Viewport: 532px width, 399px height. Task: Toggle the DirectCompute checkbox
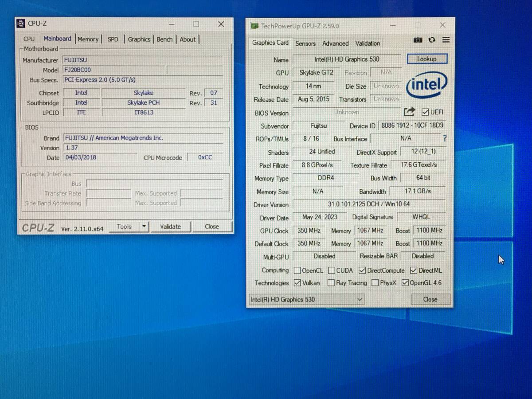click(x=362, y=270)
